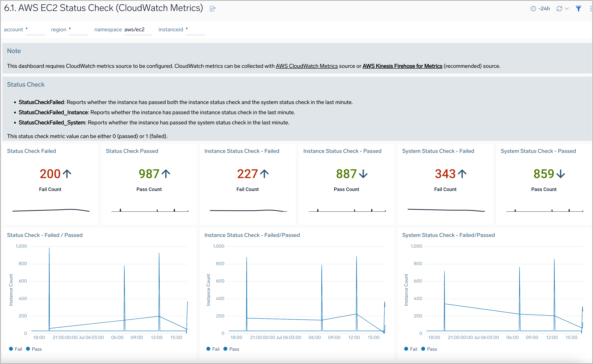Viewport: 593px width, 364px height.
Task: Click the account filter input field
Action: coord(35,30)
